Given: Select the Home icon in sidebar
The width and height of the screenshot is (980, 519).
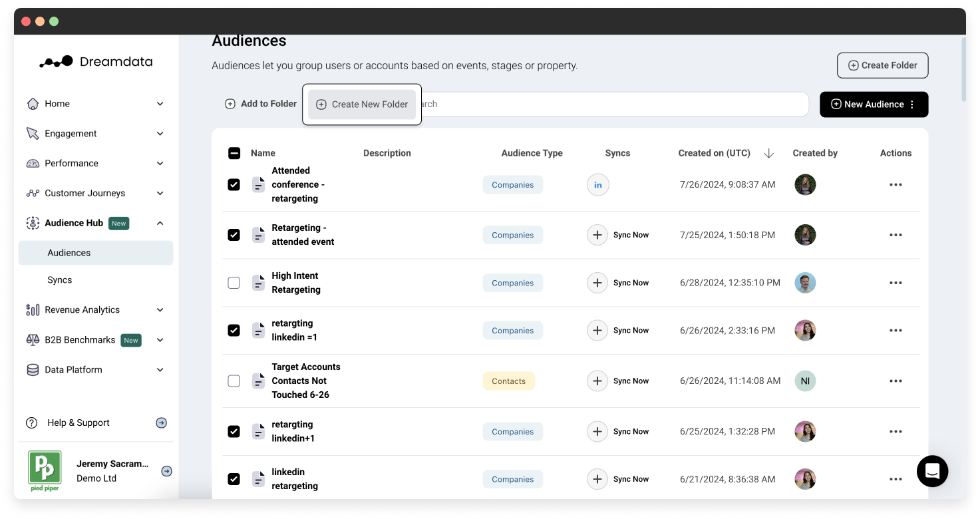Looking at the screenshot, I should pyautogui.click(x=32, y=103).
